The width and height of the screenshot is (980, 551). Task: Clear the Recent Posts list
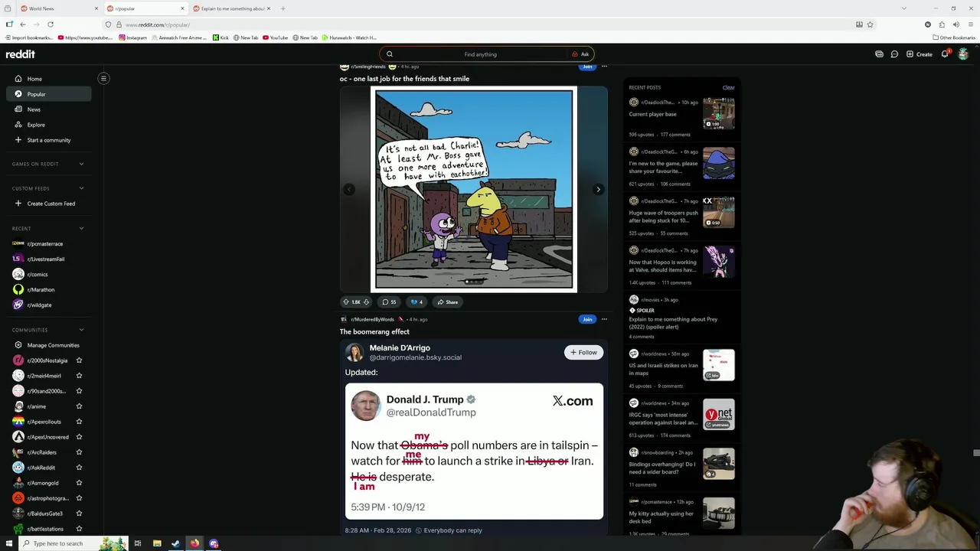tap(728, 87)
